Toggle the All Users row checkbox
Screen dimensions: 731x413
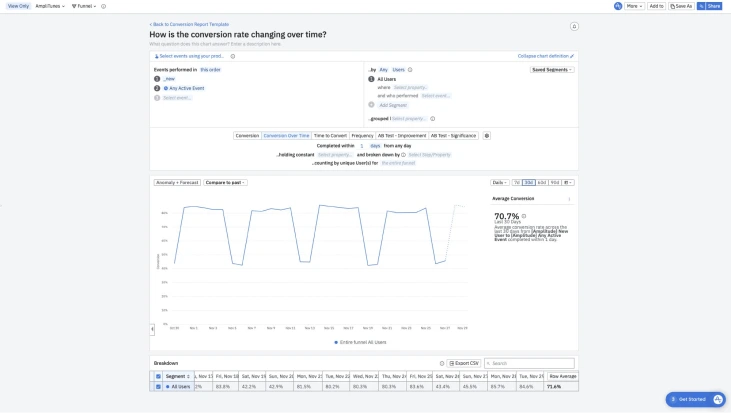coord(157,386)
